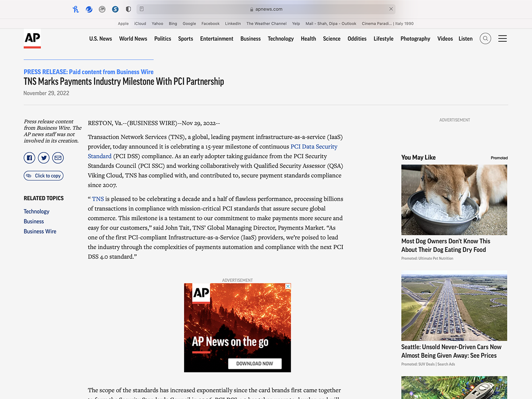Click the 'PRESS RELEASE: Paid content from Business Wire' link

pyautogui.click(x=89, y=72)
